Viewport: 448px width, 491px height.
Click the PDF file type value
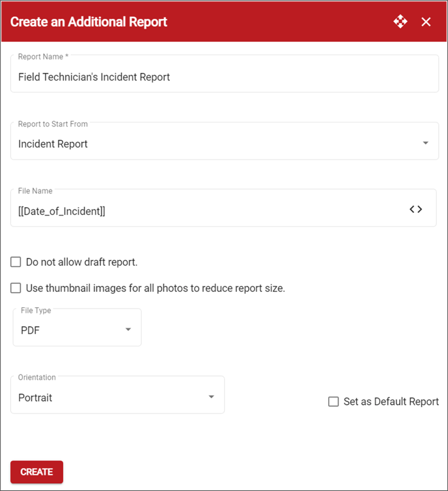tap(31, 330)
